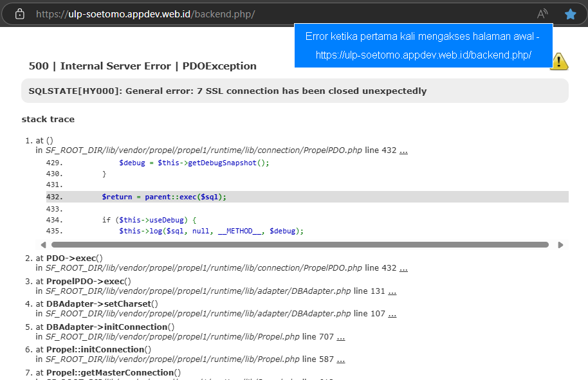Click the Propel::getMasterConnection trace entry
588x380 pixels.
113,372
